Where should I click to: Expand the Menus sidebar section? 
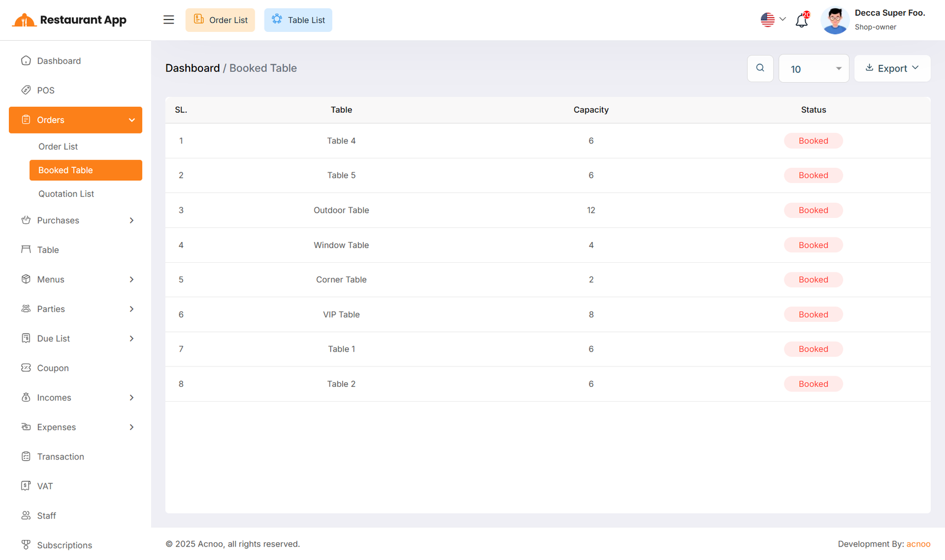(76, 279)
